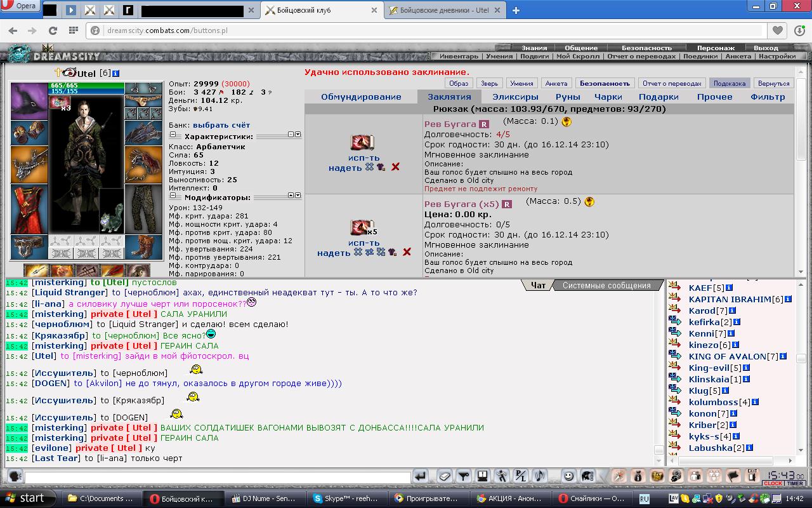Click the purple witch hat equipment slot
Screen dimensions: 812x508
[x=29, y=101]
